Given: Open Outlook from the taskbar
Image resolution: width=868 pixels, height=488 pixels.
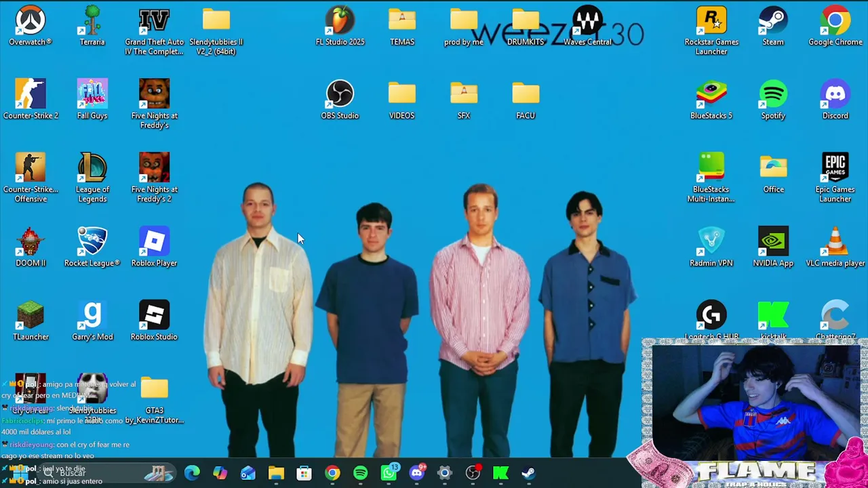Looking at the screenshot, I should click(x=248, y=473).
